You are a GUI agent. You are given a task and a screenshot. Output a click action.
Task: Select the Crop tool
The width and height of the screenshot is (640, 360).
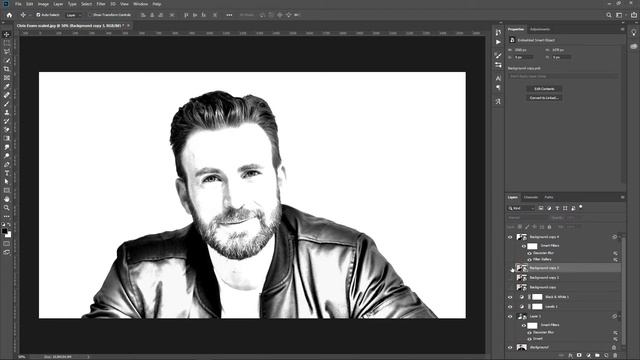pos(7,69)
